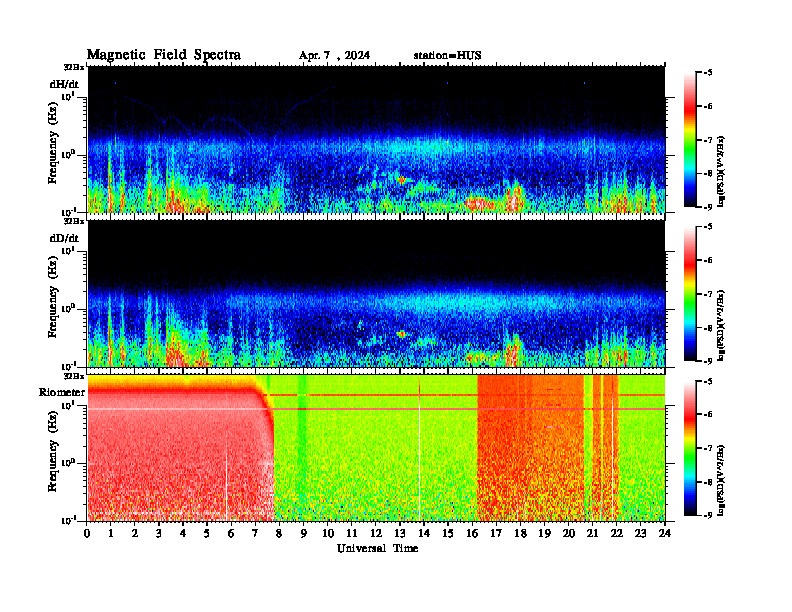Click hour 10 on the Universal Time axis
Image resolution: width=792 pixels, height=612 pixels.
pos(328,534)
